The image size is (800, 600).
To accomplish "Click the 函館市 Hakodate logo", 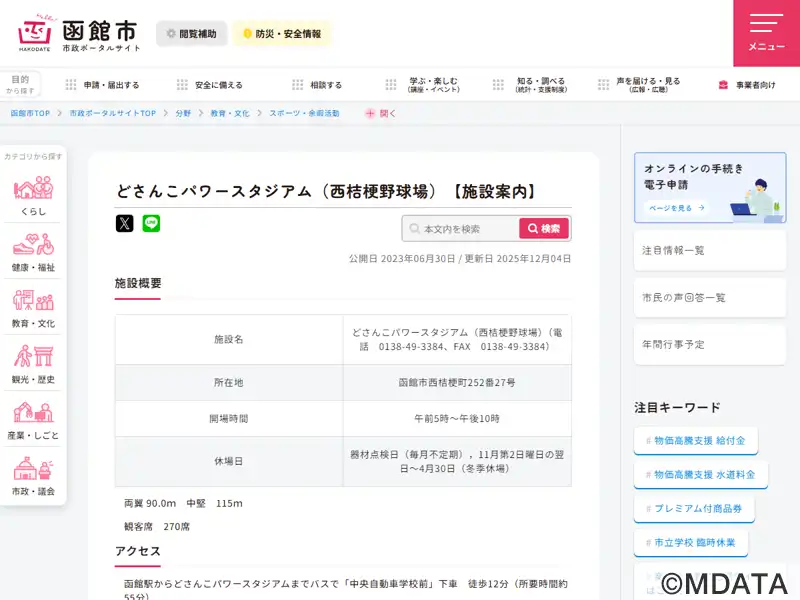I will pos(79,34).
